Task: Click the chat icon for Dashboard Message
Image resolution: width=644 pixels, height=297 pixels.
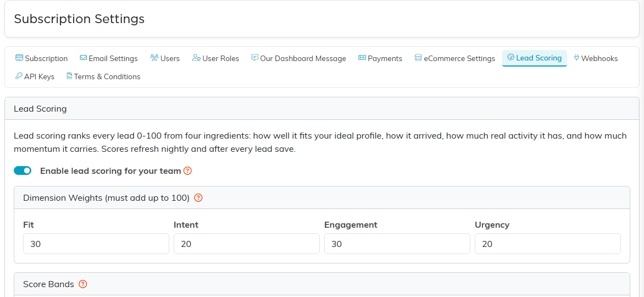Action: [254, 58]
